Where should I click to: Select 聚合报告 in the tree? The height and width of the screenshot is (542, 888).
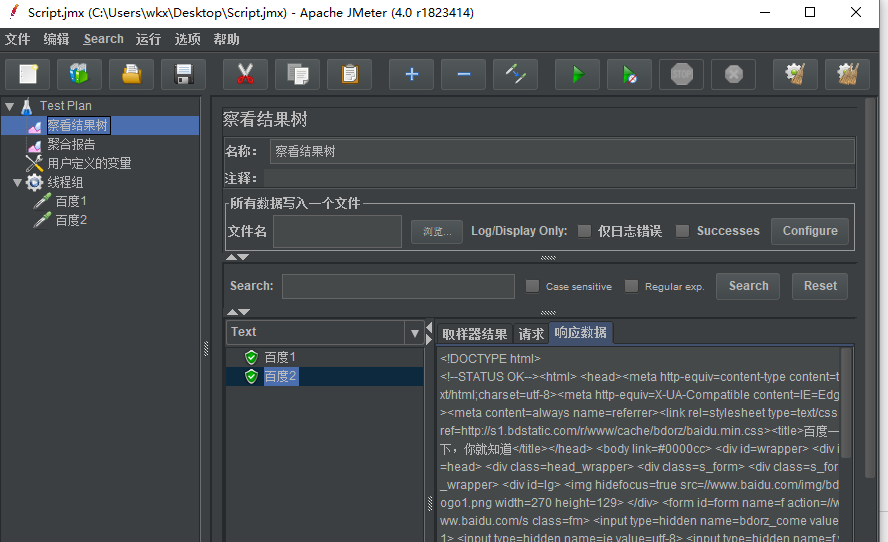coord(71,144)
